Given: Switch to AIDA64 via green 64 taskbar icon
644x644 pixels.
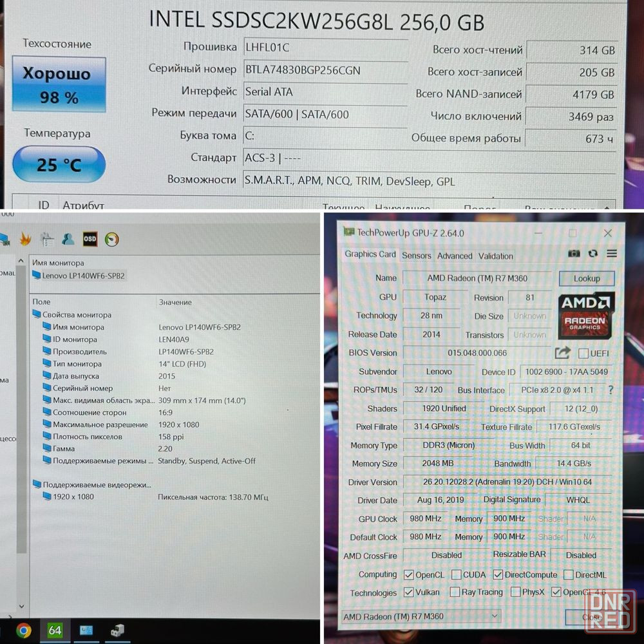Looking at the screenshot, I should click(55, 630).
